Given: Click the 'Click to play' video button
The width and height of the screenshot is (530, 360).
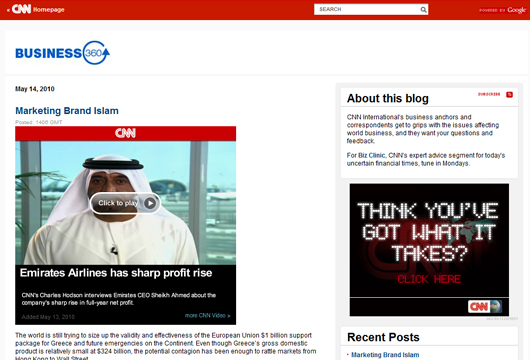Looking at the screenshot, I should (x=125, y=203).
